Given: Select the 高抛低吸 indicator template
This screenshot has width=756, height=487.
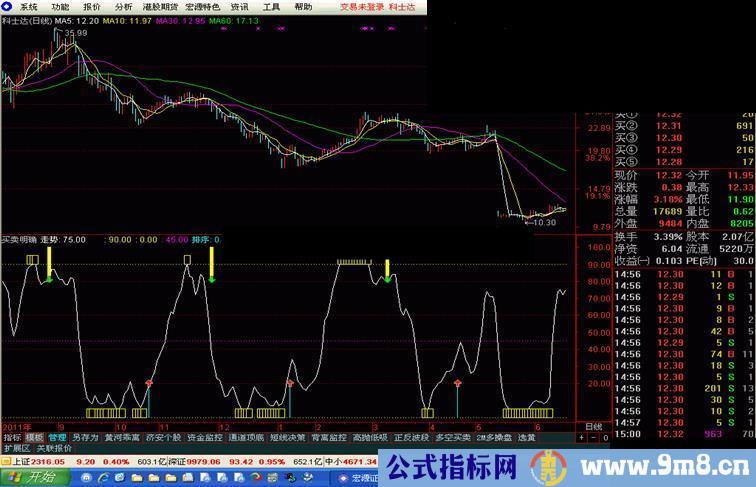Looking at the screenshot, I should (x=370, y=437).
